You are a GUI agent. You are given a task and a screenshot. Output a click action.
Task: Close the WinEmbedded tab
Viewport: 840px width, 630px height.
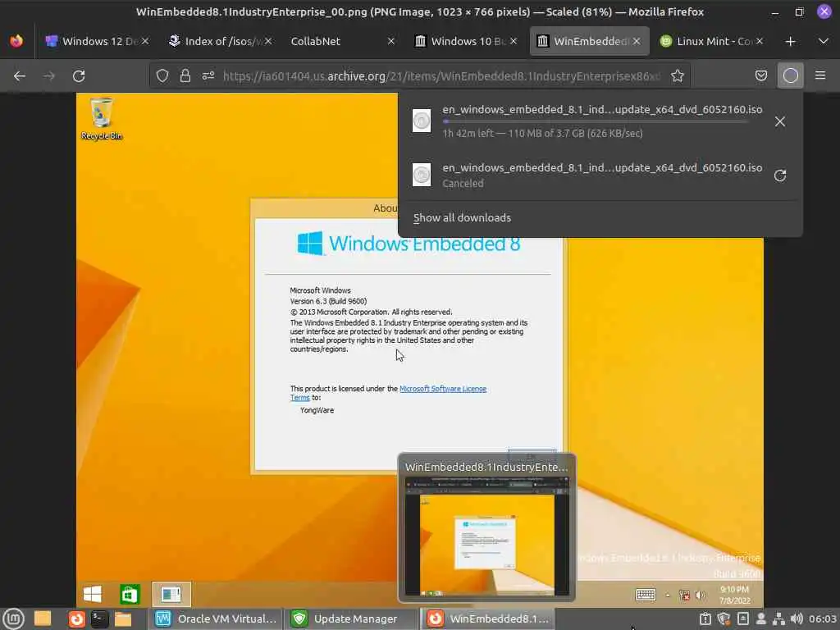coord(637,41)
